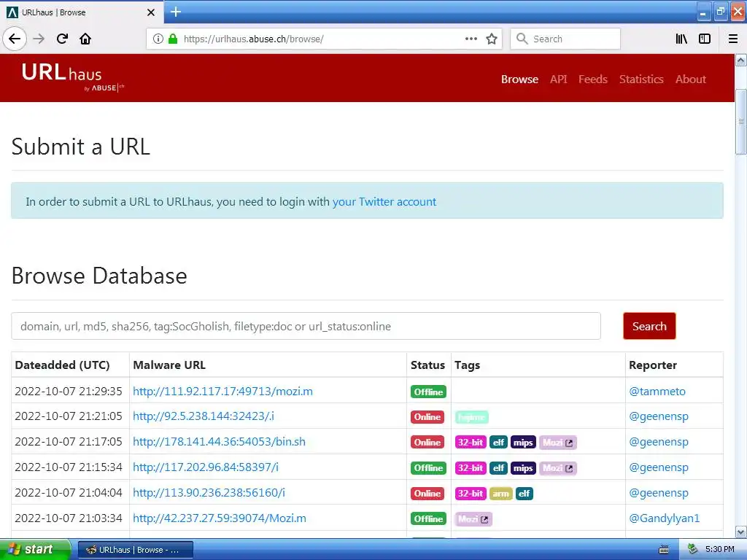
Task: Open the Browse navigation item
Action: 519,79
